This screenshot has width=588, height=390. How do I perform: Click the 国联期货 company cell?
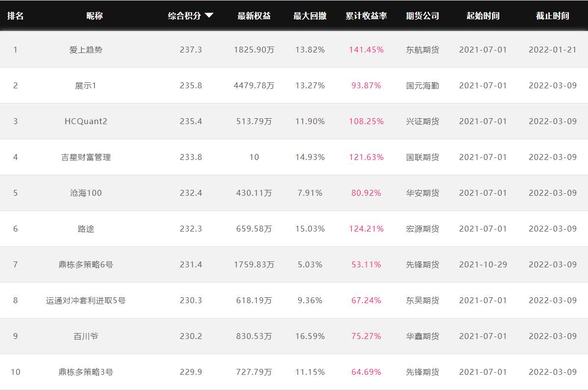coord(422,157)
